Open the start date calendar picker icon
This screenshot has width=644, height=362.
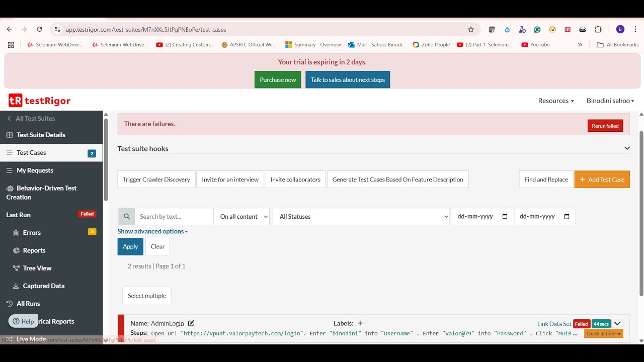505,217
